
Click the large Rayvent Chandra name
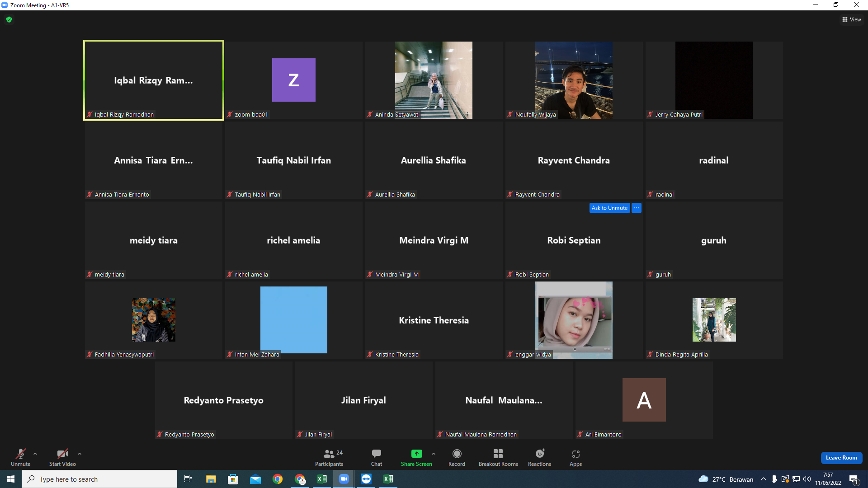574,160
